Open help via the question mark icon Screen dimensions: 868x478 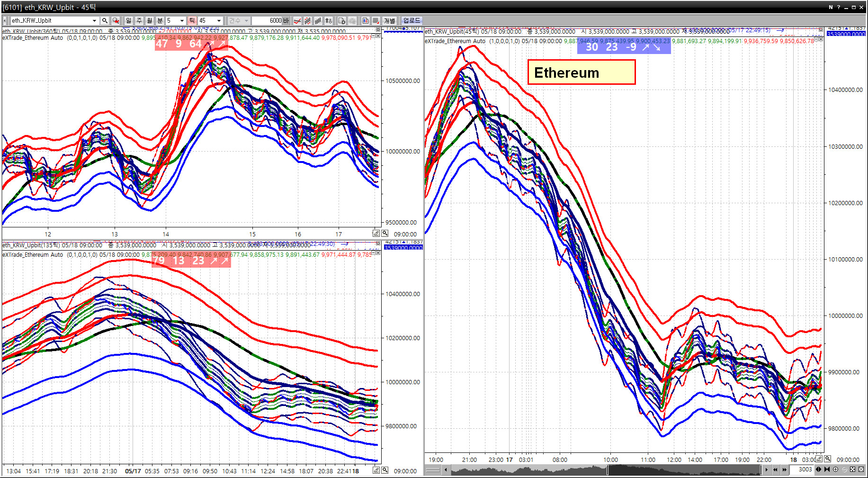(839, 7)
